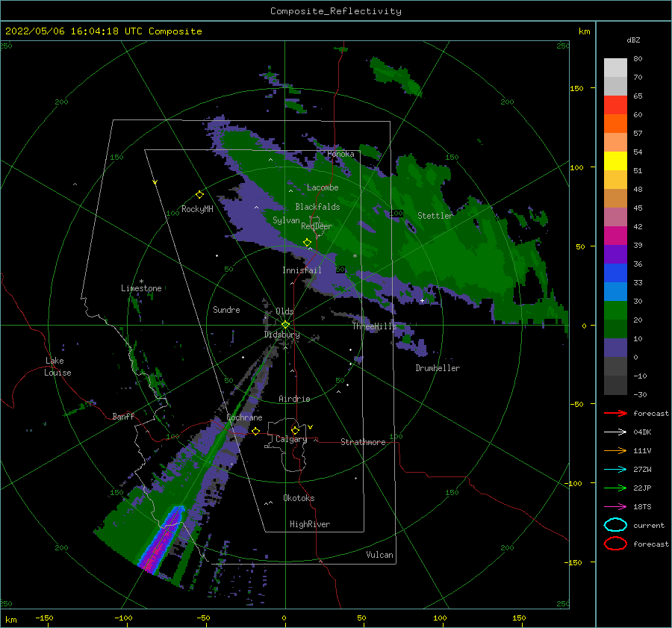The width and height of the screenshot is (672, 628).
Task: Click the Drumheller town label
Action: pyautogui.click(x=438, y=368)
